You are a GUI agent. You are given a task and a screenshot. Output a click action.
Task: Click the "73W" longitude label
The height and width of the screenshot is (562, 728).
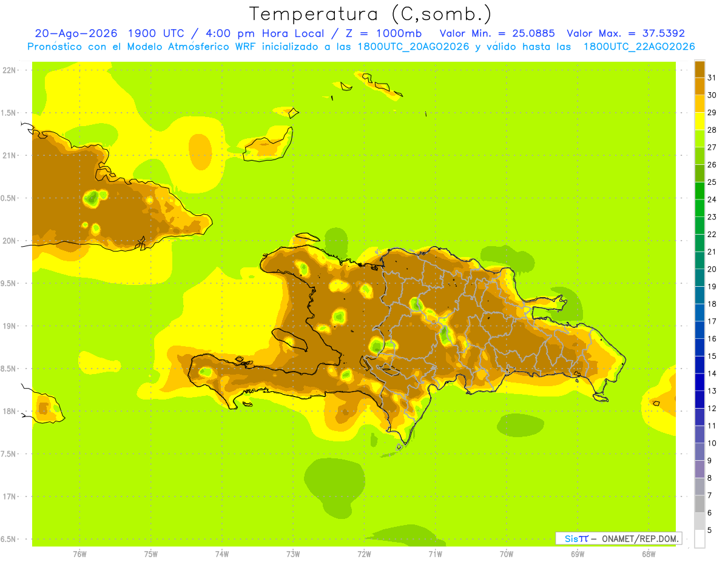tap(293, 554)
